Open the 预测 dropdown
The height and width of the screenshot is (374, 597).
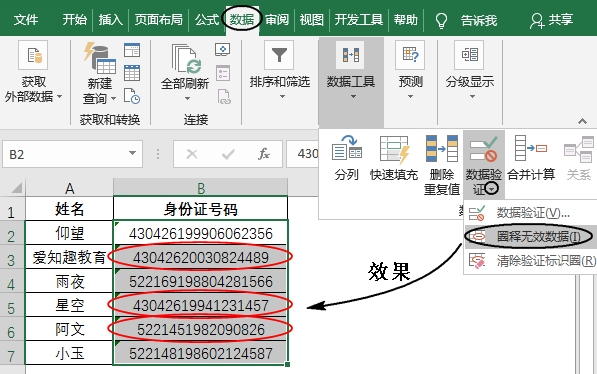coord(410,70)
